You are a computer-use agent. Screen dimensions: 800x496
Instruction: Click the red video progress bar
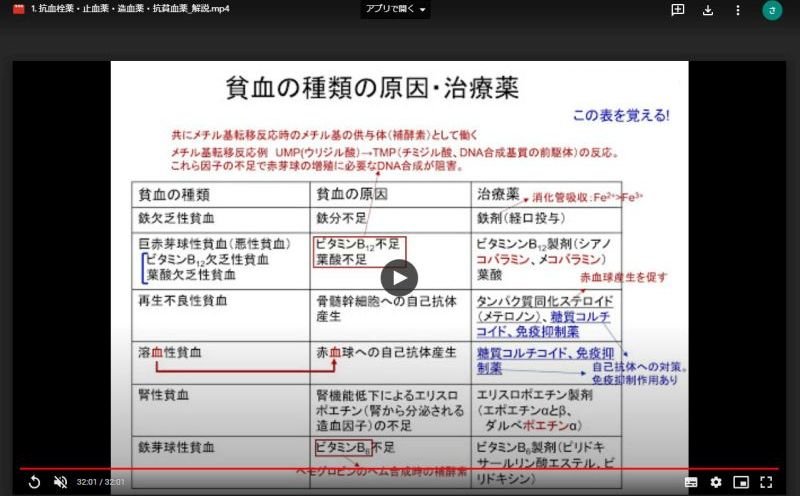tap(399, 468)
